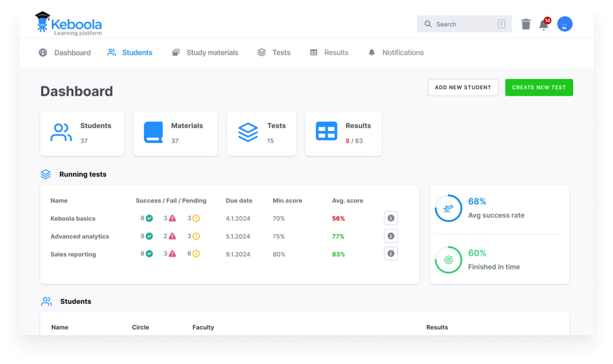Click the Students card people icon
The image size is (613, 364).
point(61,132)
